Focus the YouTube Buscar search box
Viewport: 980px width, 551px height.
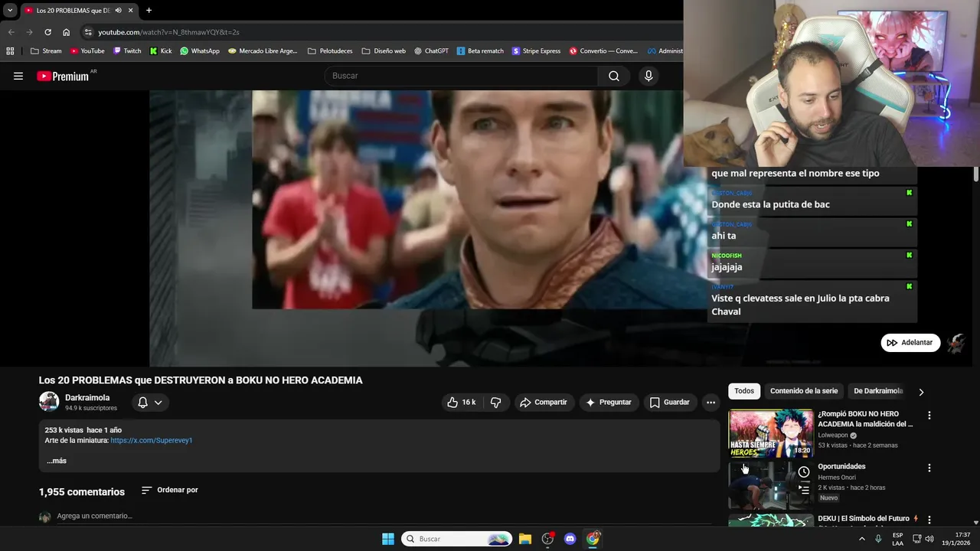click(462, 76)
